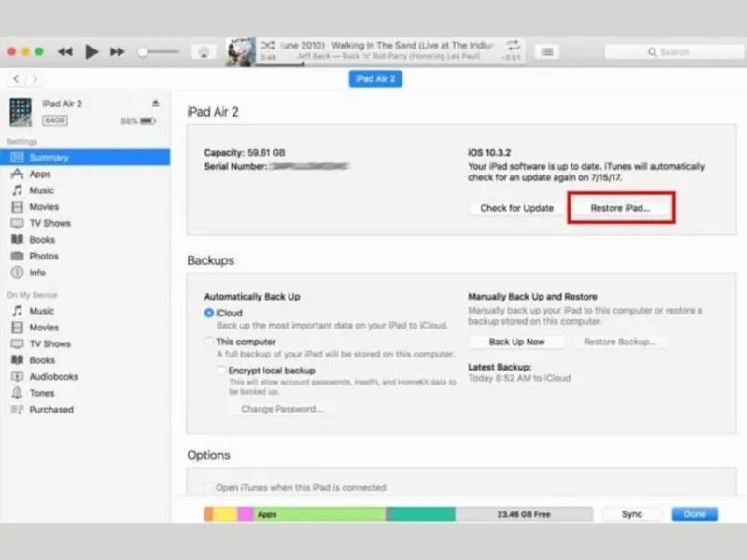
Task: Click the Search field
Action: (x=673, y=52)
